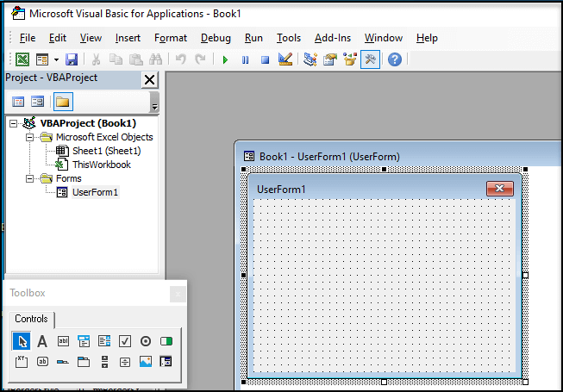This screenshot has height=392, width=563.
Task: Open the Tools menu
Action: click(289, 38)
